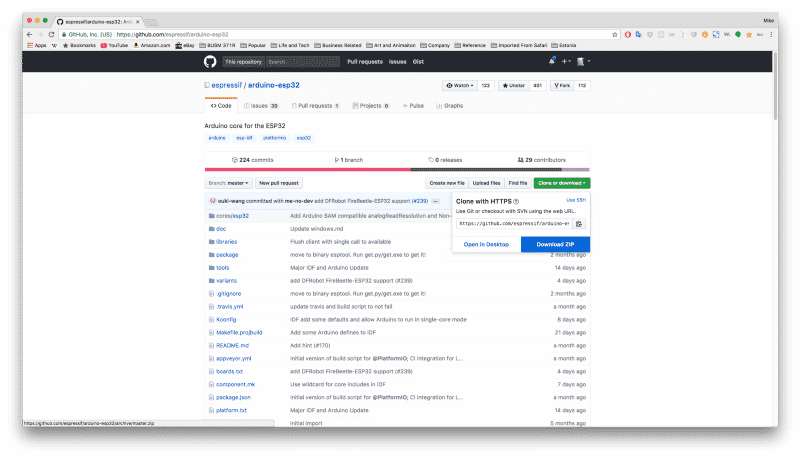Screen dimensions: 800x458
Task: Click Pull requests in the top header
Action: 365,62
